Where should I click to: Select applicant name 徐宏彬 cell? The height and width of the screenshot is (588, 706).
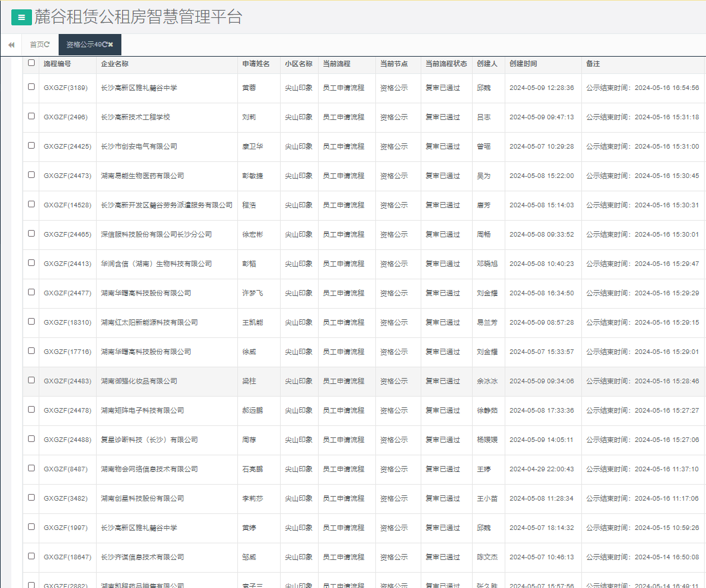pyautogui.click(x=252, y=235)
